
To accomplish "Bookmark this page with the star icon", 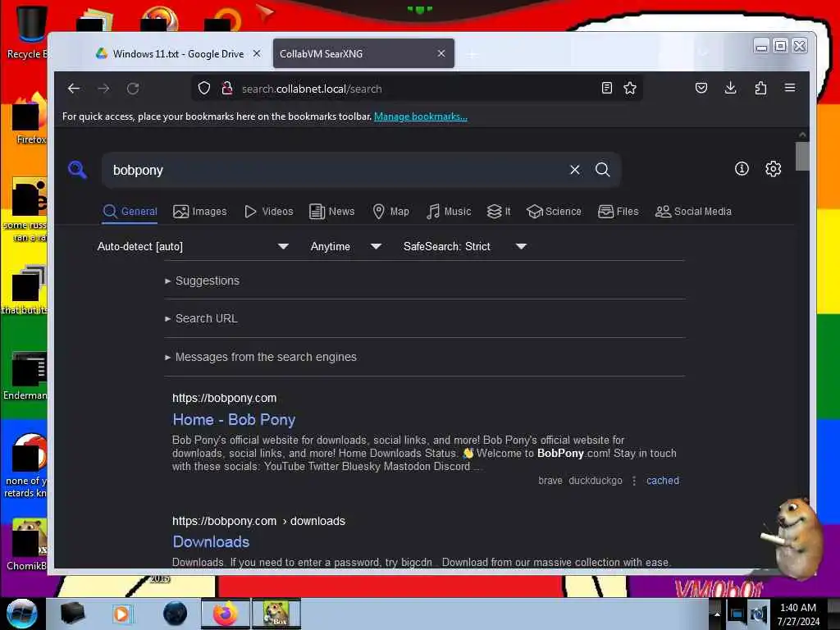I will point(630,89).
